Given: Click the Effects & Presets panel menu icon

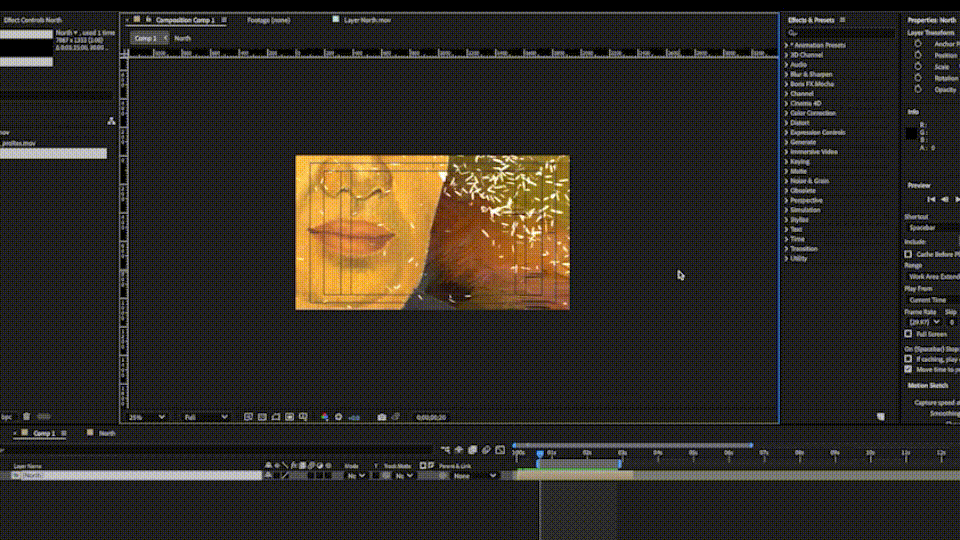Looking at the screenshot, I should (843, 20).
